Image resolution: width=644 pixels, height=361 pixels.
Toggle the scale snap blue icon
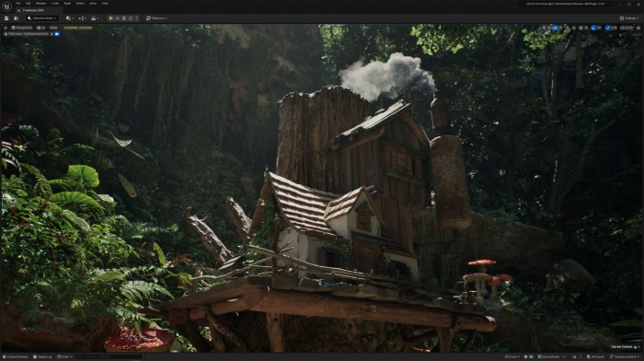[x=607, y=28]
